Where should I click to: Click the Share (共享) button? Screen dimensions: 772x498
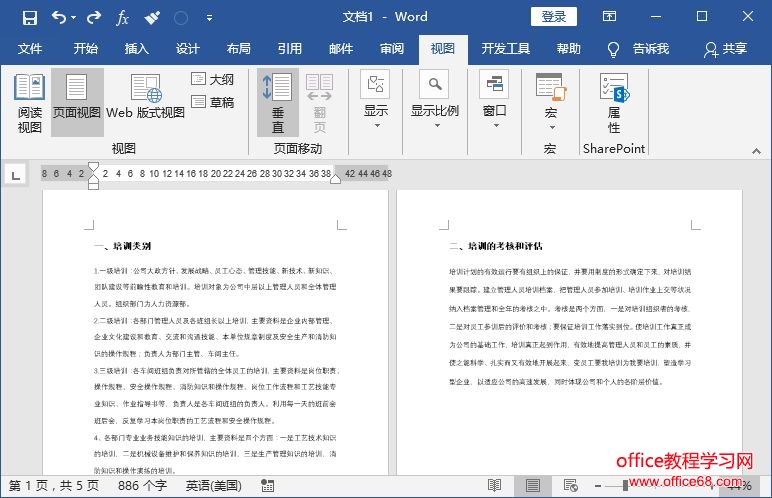[x=725, y=49]
